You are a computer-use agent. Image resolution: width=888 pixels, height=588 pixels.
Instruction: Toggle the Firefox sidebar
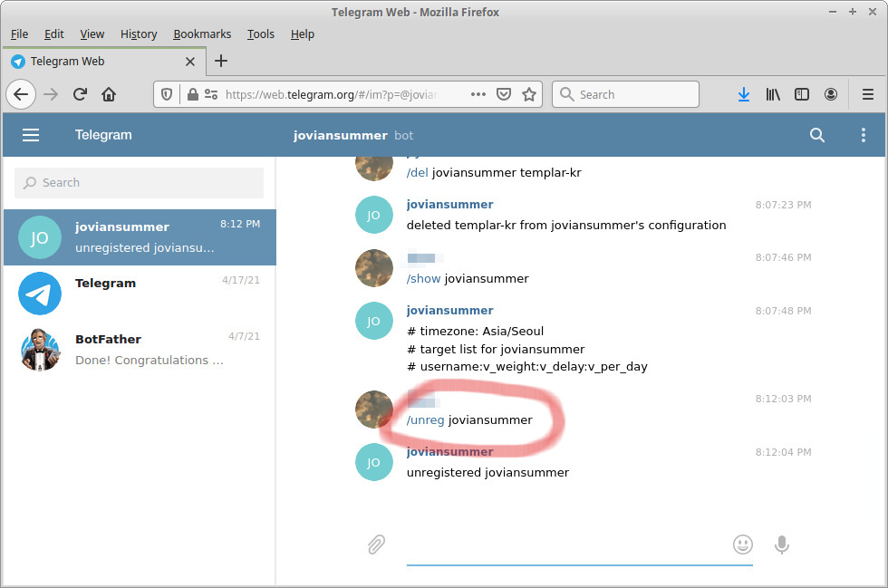[801, 94]
